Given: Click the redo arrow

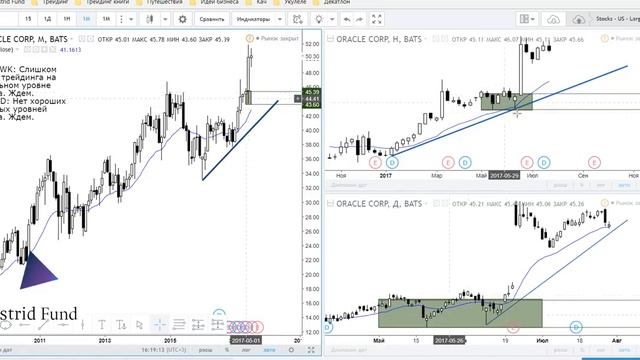Looking at the screenshot, I should coord(359,19).
